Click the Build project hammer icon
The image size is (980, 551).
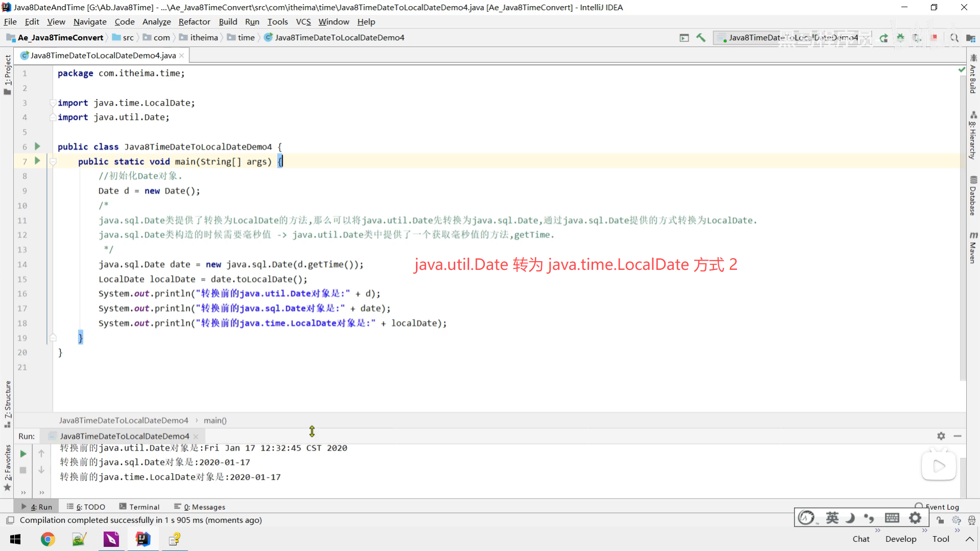[x=701, y=38]
